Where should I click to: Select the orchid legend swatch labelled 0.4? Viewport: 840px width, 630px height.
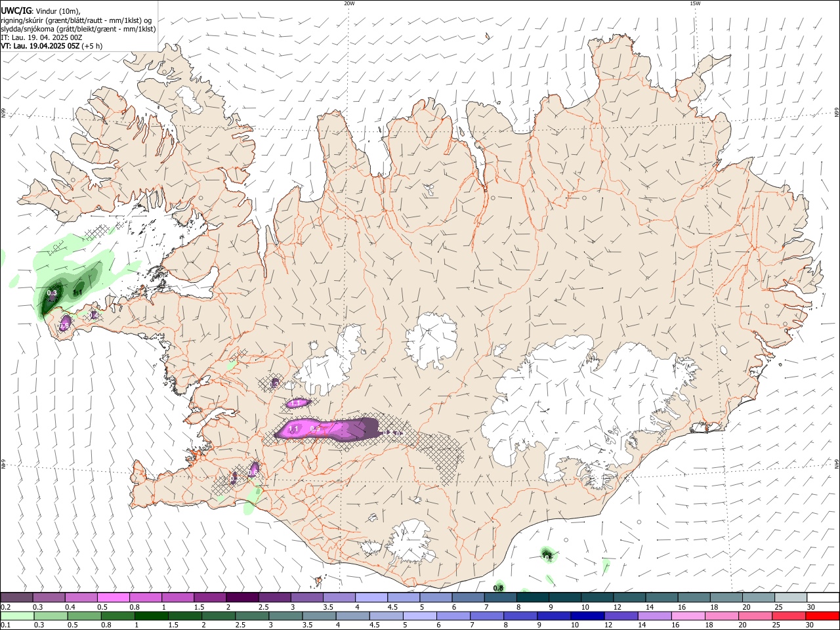tap(81, 598)
